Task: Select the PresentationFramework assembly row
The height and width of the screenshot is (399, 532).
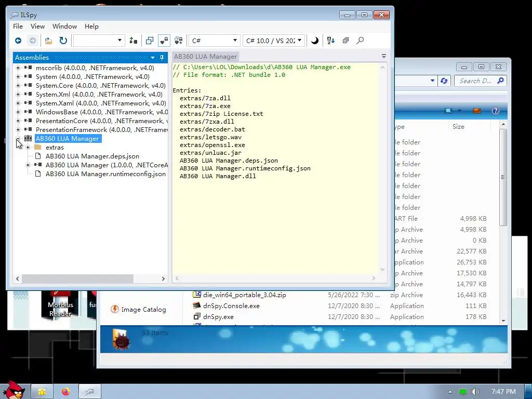Action: click(x=101, y=129)
